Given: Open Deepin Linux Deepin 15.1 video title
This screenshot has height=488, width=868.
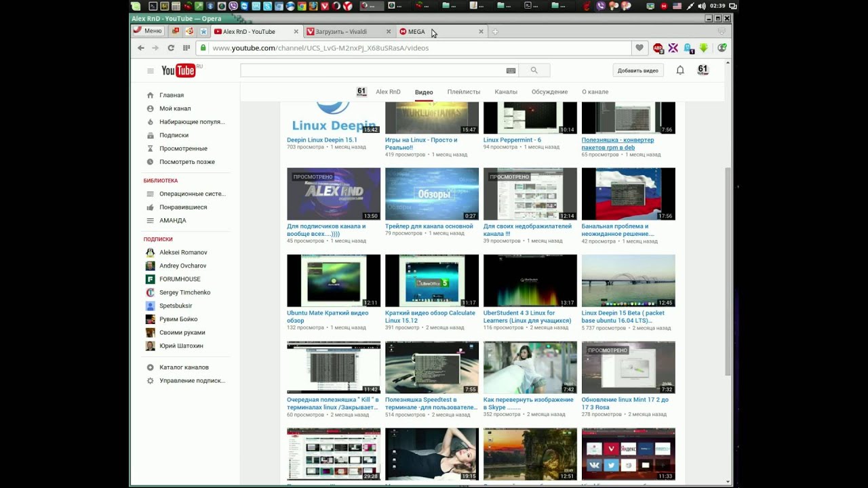Looking at the screenshot, I should click(321, 140).
